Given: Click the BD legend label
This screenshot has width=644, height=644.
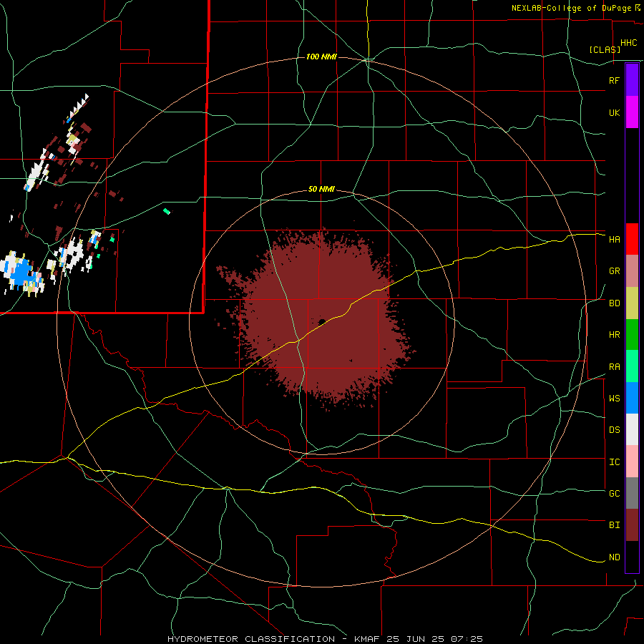Looking at the screenshot, I should click(614, 303).
